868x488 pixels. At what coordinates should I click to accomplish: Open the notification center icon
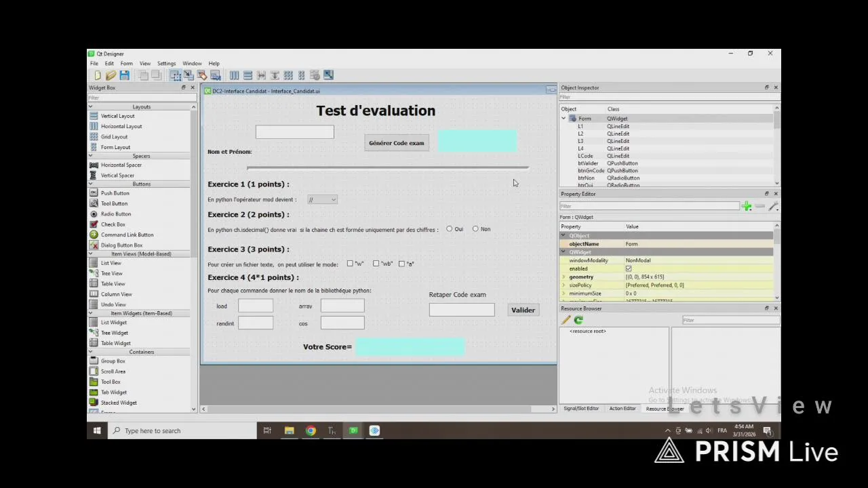click(x=767, y=430)
